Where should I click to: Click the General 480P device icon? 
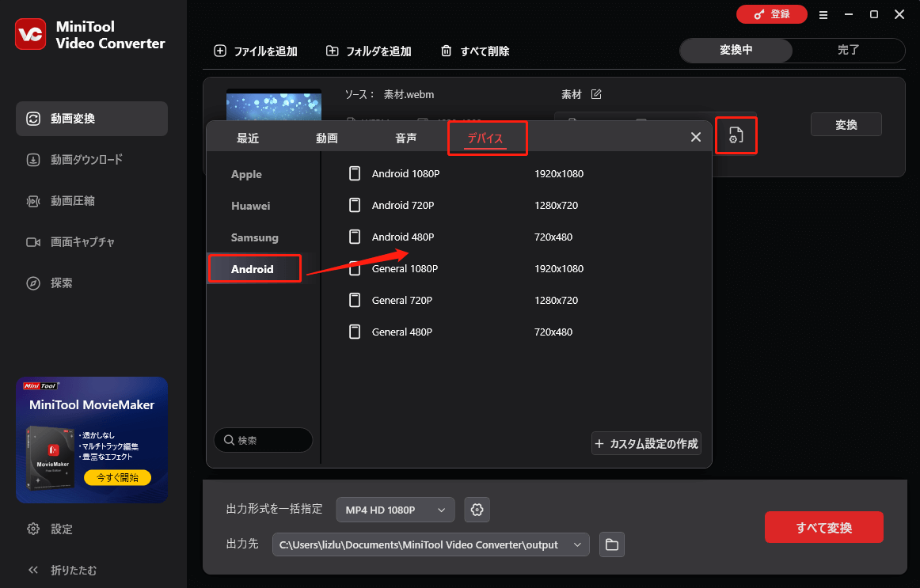(355, 332)
